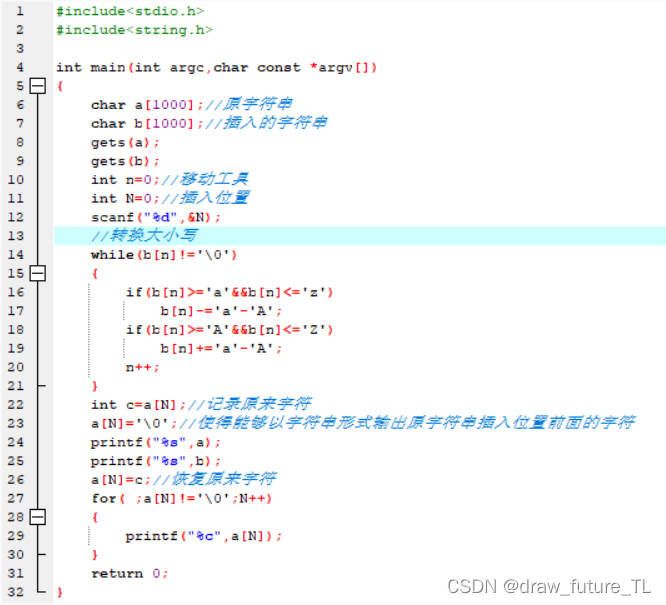The image size is (666, 605).
Task: Click on int n=0; declaration
Action: pyautogui.click(x=125, y=180)
